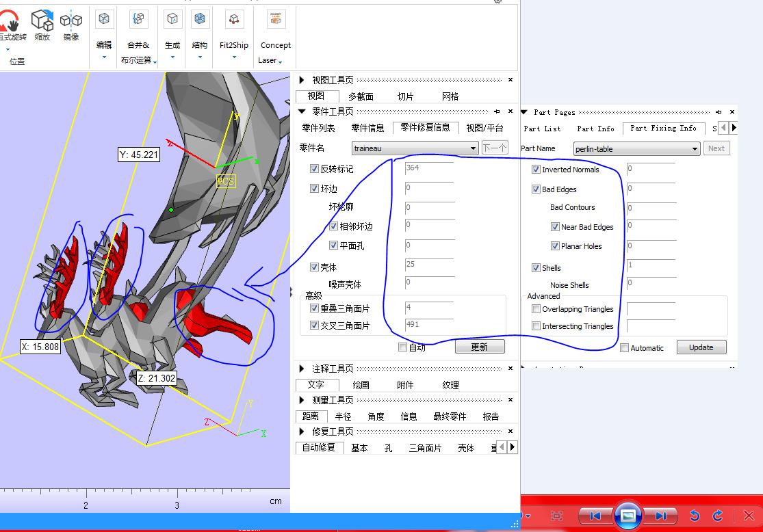The width and height of the screenshot is (763, 532).
Task: Open the perlin-table part name dropdown
Action: 695,149
